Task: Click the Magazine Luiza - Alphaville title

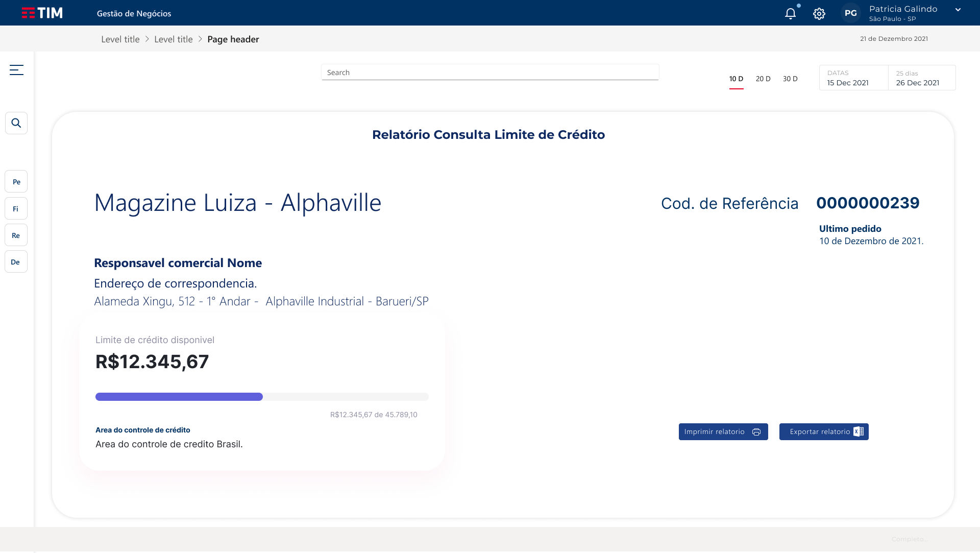Action: click(238, 203)
